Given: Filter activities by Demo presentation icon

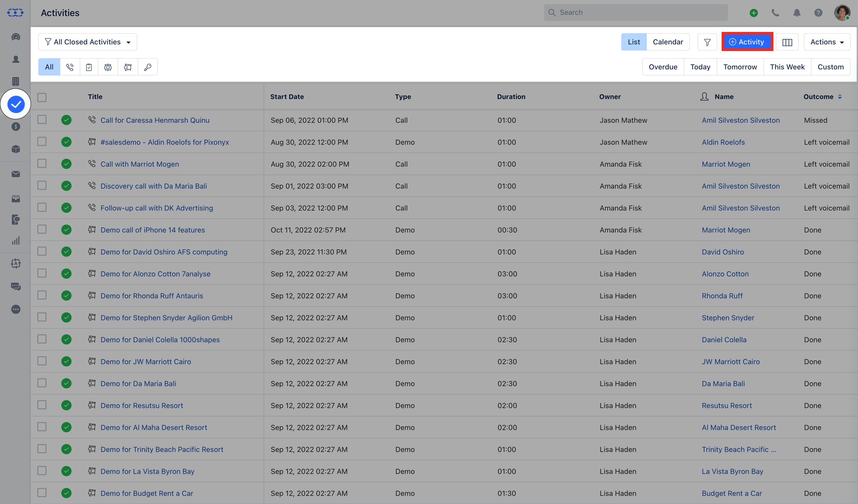Looking at the screenshot, I should pyautogui.click(x=128, y=67).
